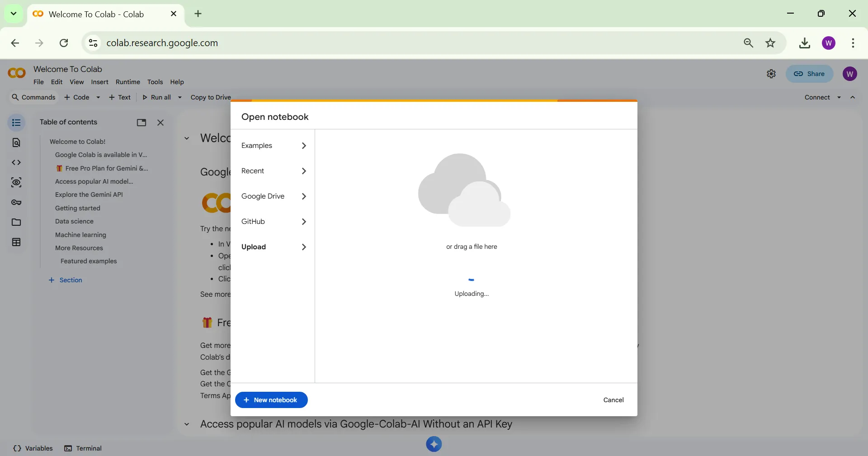Add a new Section in table of contents

pos(66,280)
